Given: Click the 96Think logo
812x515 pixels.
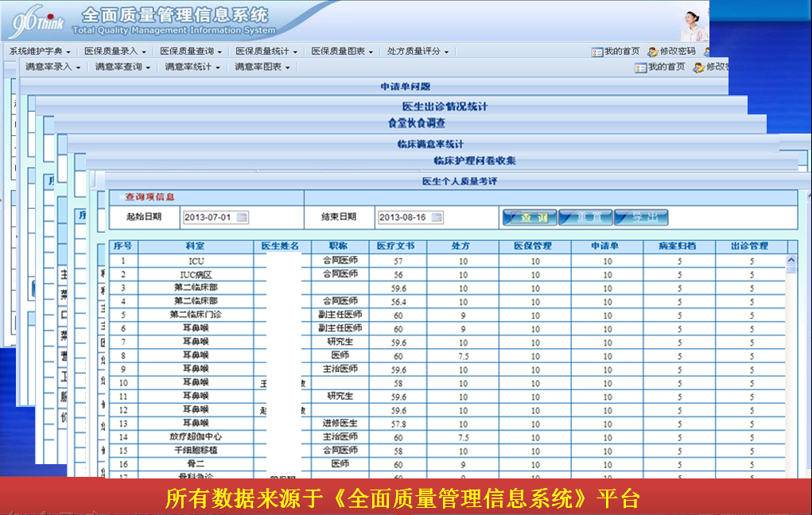Looking at the screenshot, I should pos(37,21).
